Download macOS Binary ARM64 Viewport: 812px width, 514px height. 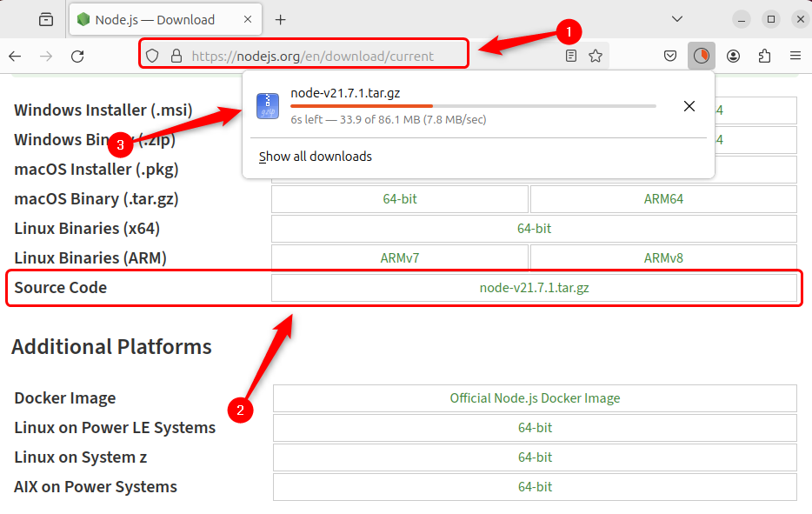(663, 199)
